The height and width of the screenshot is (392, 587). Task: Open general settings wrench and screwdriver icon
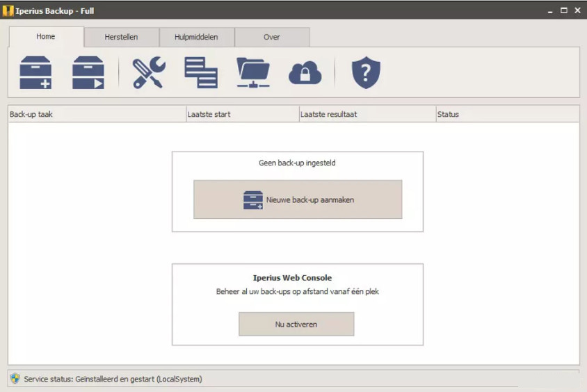[149, 72]
